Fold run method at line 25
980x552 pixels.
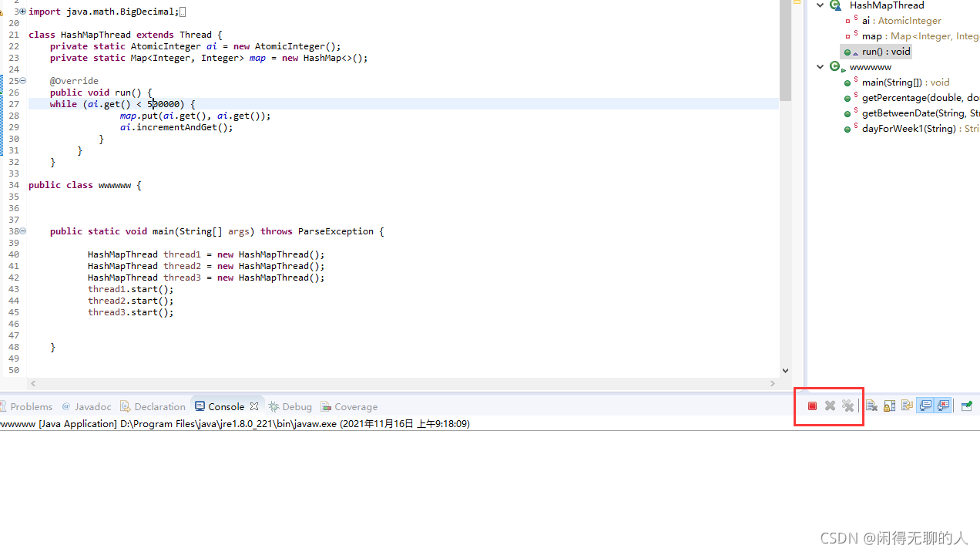tap(22, 81)
